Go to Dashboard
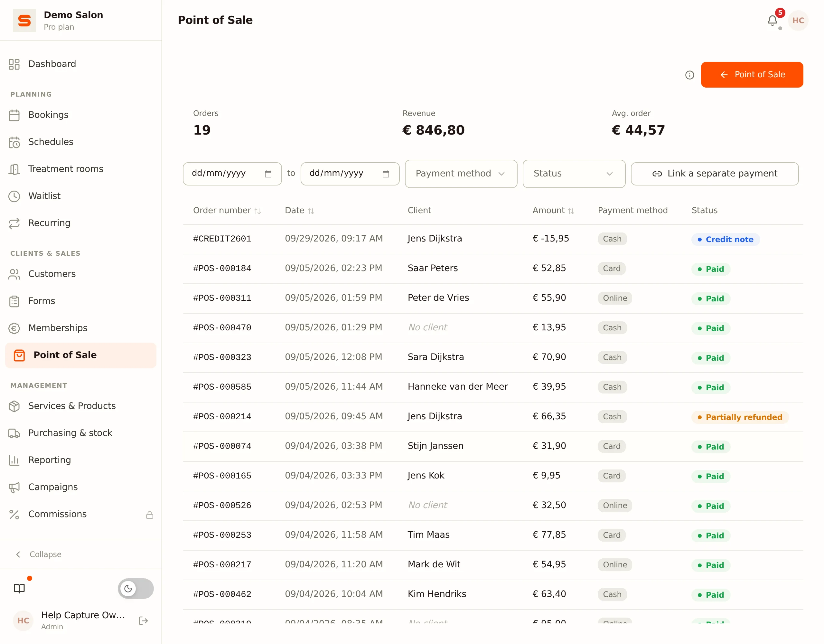824x644 pixels. coord(81,64)
